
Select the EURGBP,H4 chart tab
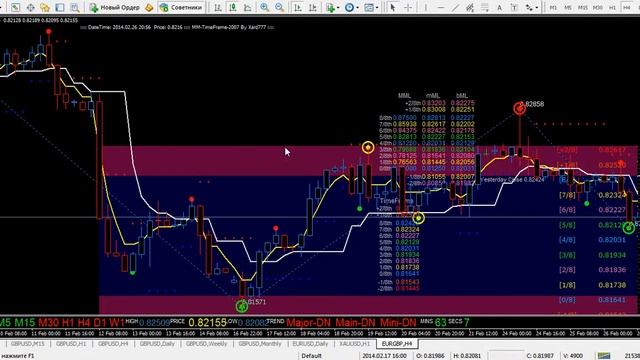(397, 344)
